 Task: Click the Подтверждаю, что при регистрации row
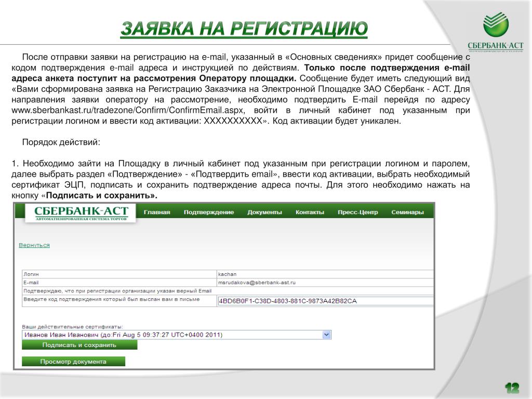click(228, 291)
